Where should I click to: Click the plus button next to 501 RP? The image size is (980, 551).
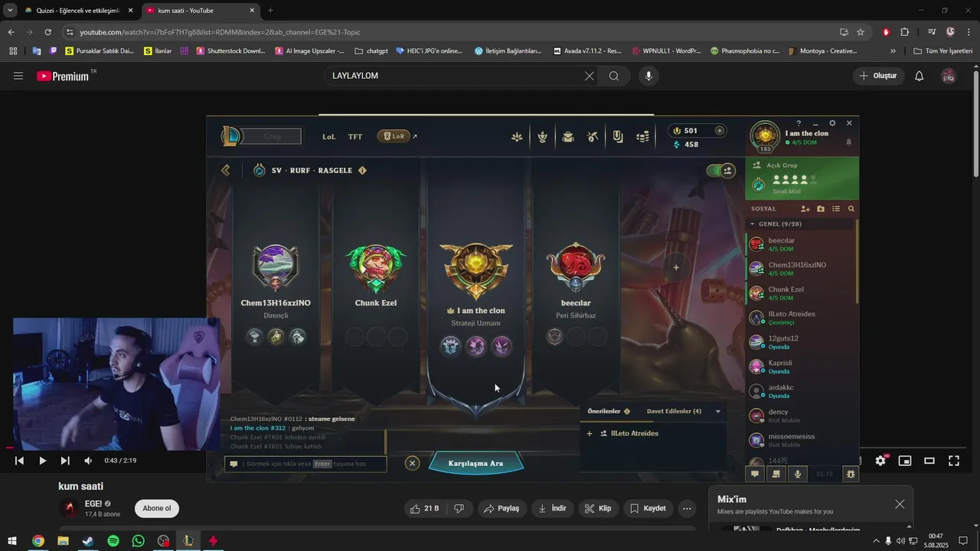(719, 131)
